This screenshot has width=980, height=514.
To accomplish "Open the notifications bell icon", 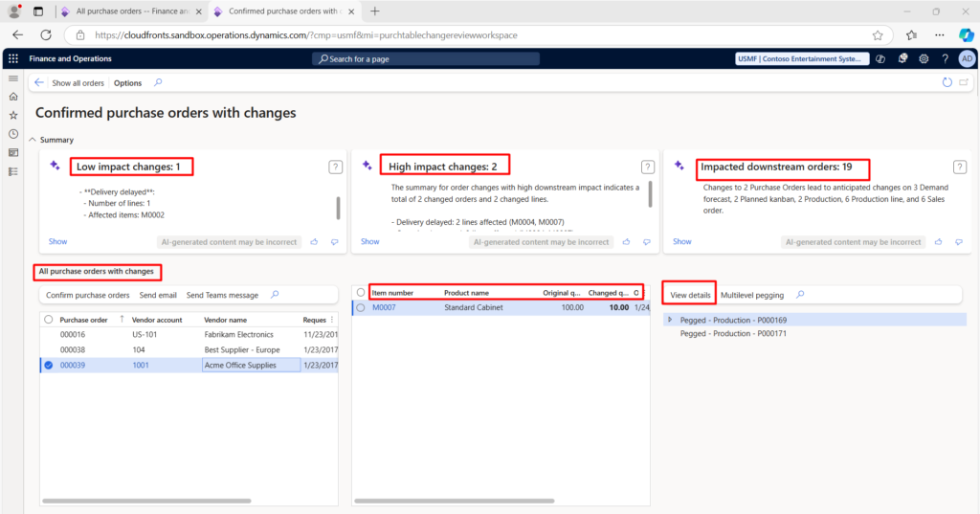I will tap(902, 58).
